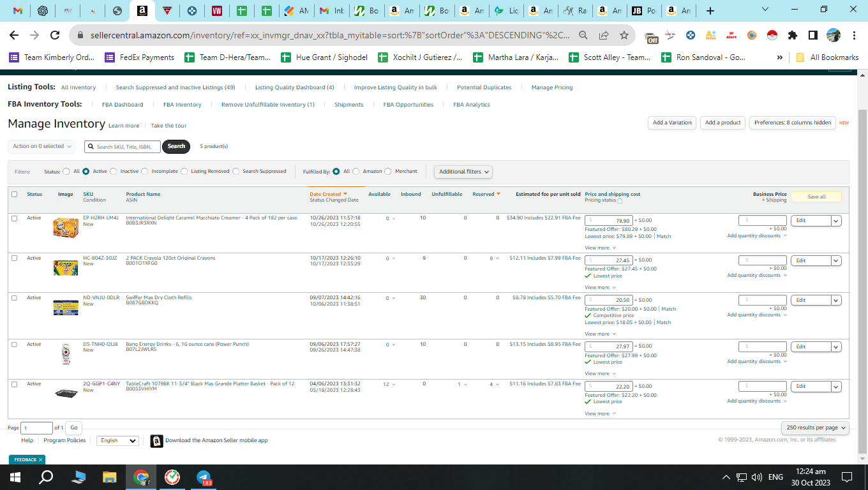
Task: Open File Explorer from the taskbar
Action: coord(110,477)
